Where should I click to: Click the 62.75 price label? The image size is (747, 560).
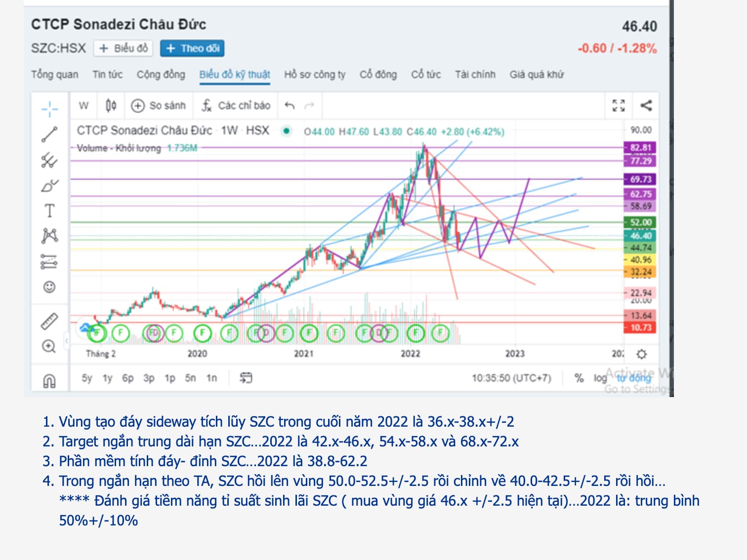[640, 194]
